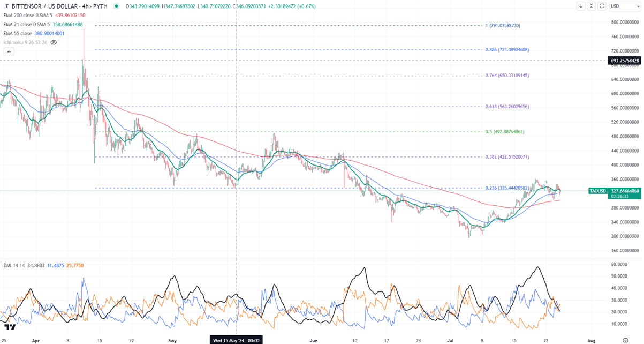Image resolution: width=644 pixels, height=344 pixels.
Task: Click the EMA 21 value 358.68661488
Action: click(x=68, y=24)
